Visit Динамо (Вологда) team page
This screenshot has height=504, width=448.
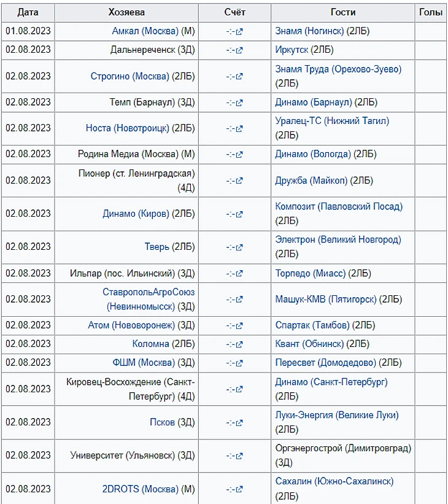coord(313,154)
